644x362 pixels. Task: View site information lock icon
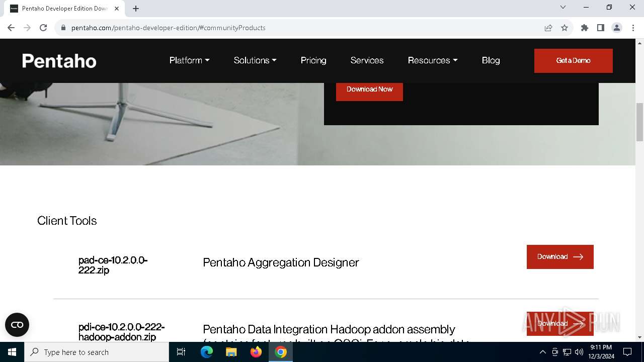(x=63, y=28)
